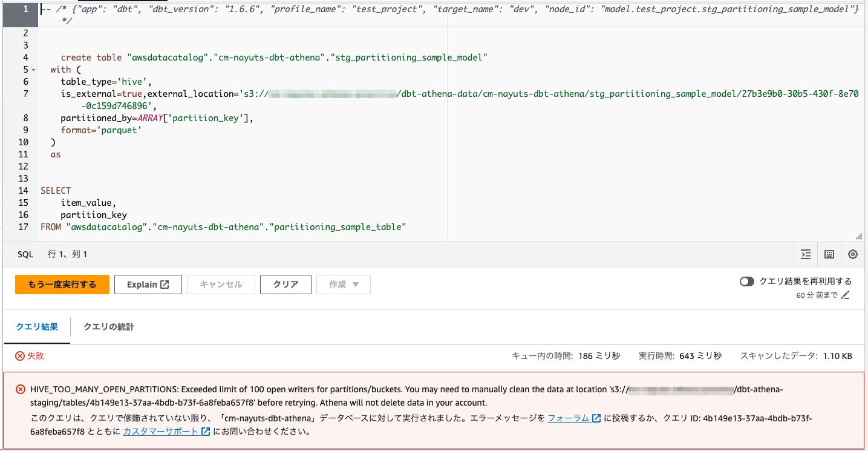Open the editor settings gear icon
Viewport: 868px width, 451px height.
click(852, 254)
